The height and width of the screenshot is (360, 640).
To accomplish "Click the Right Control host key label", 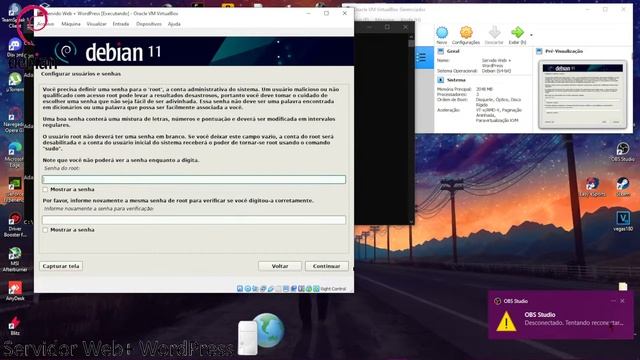I will 333,289.
